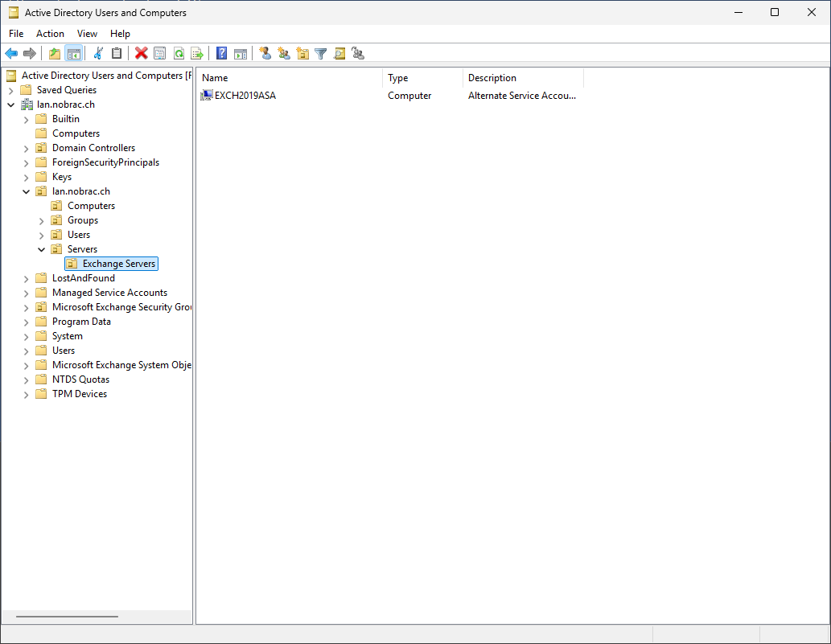Create a new group with the toolbar icon
The width and height of the screenshot is (831, 644).
[x=284, y=54]
